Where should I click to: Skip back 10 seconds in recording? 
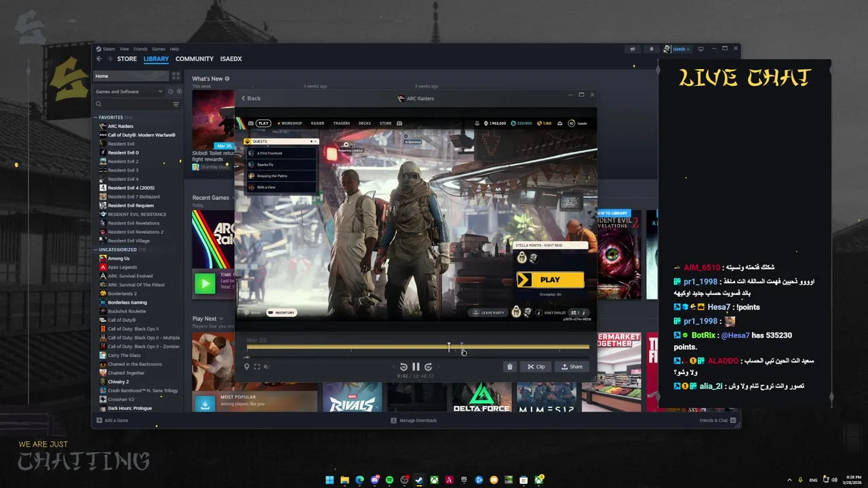(403, 367)
